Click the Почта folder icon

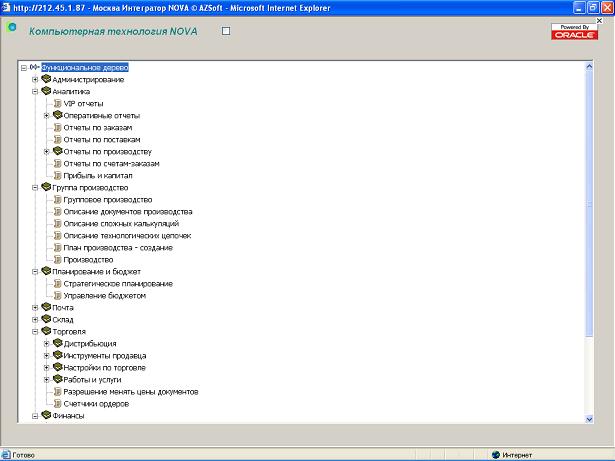click(x=46, y=307)
